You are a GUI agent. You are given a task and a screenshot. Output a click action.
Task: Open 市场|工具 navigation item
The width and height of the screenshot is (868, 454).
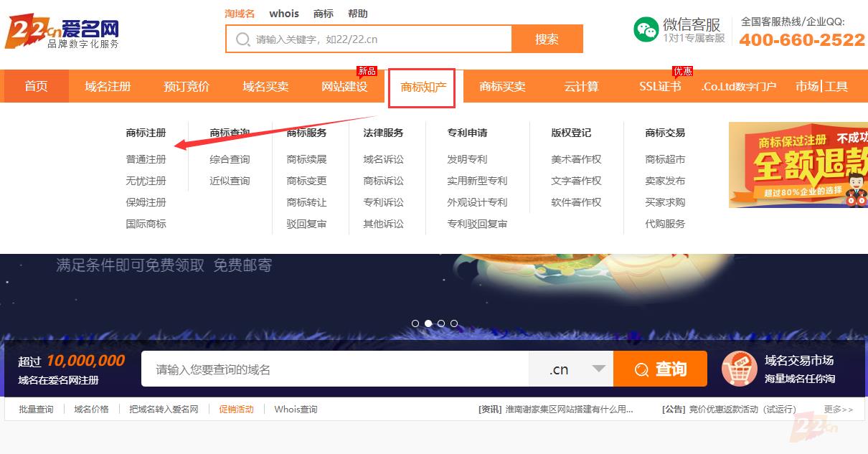click(821, 87)
